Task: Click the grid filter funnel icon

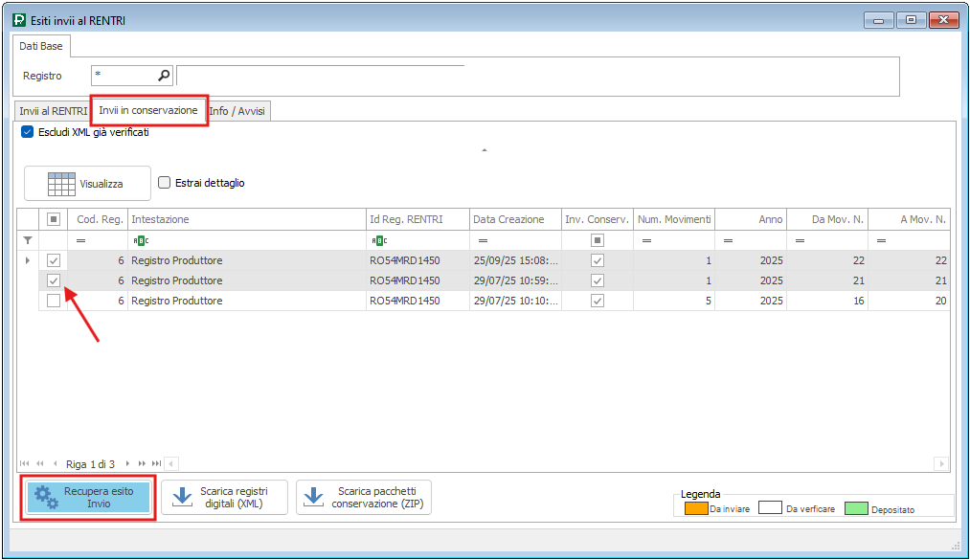Action: click(x=28, y=240)
